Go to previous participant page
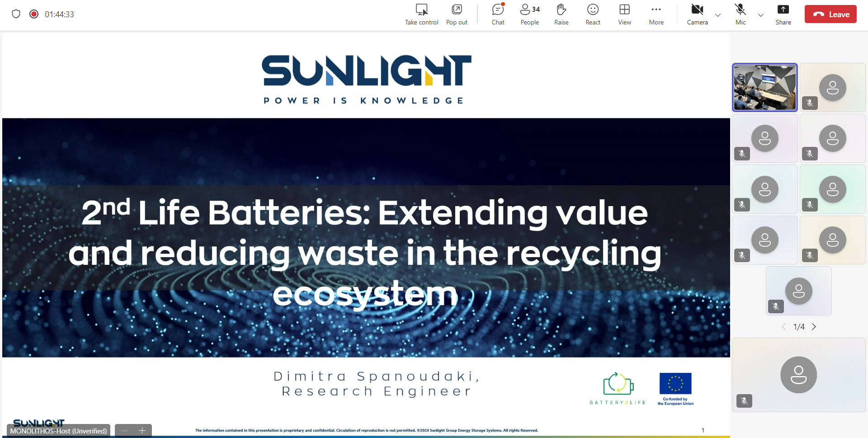 click(784, 327)
